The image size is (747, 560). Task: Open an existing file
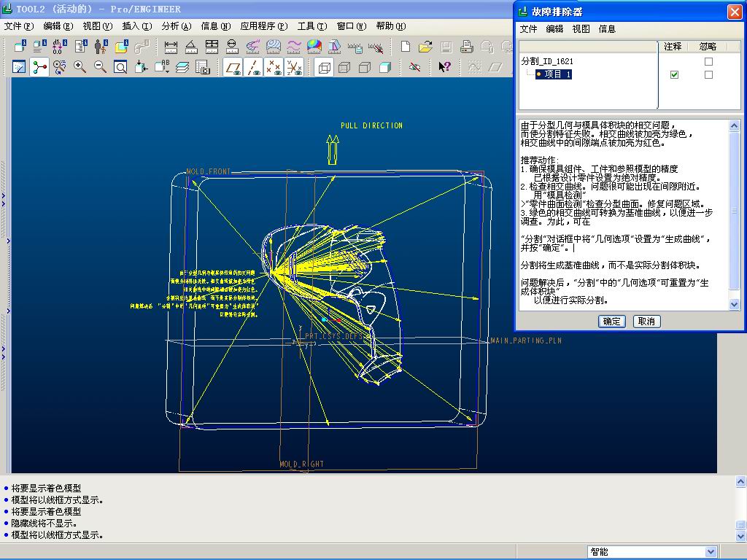coord(425,47)
